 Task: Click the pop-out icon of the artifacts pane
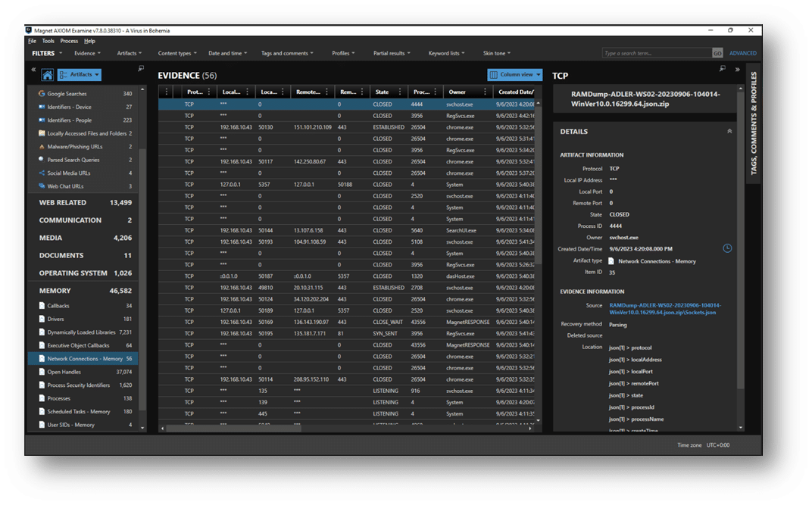click(x=141, y=69)
